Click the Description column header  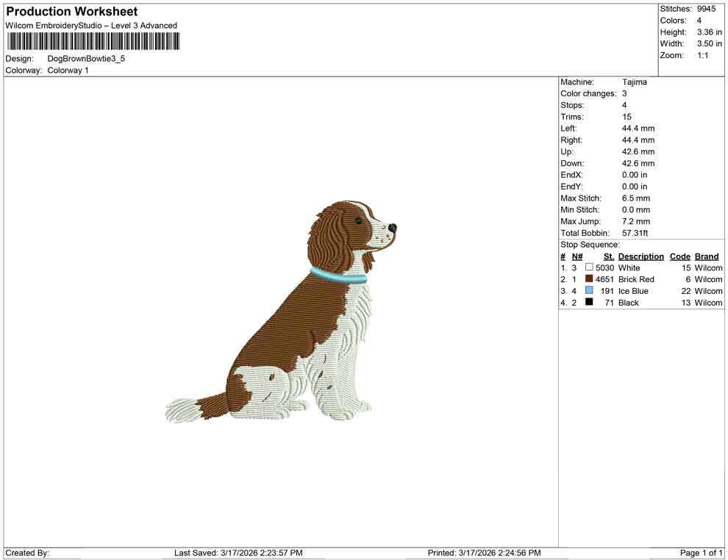point(640,256)
